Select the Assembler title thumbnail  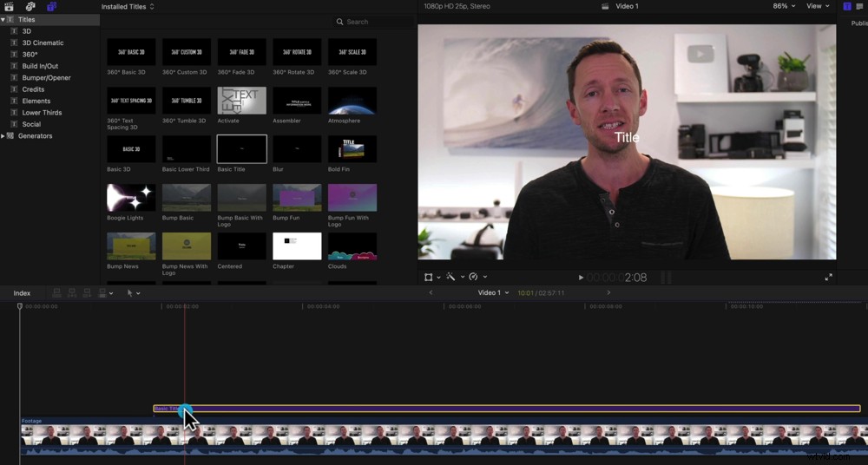[297, 101]
